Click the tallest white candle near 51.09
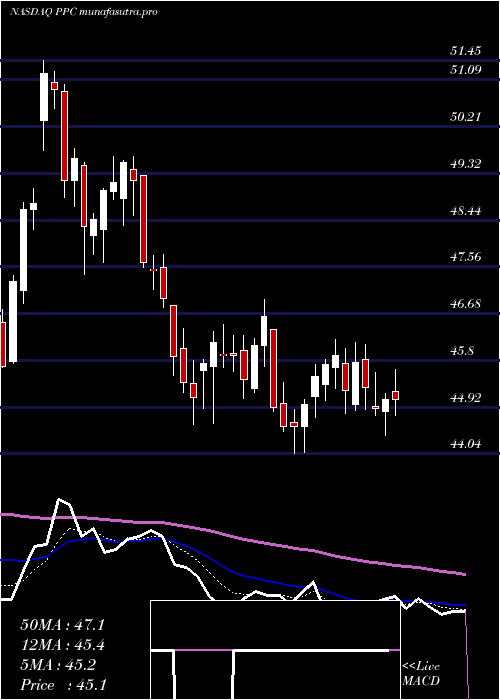The image size is (500, 700). (44, 97)
